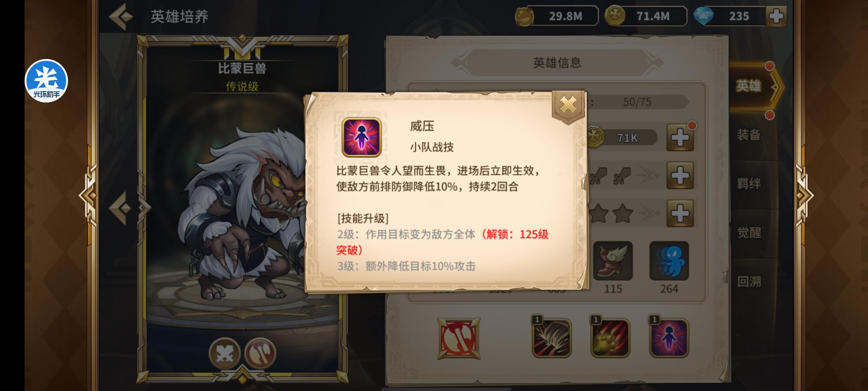Select the purple 威压 skill at bottom
Image resolution: width=868 pixels, height=391 pixels.
[669, 338]
